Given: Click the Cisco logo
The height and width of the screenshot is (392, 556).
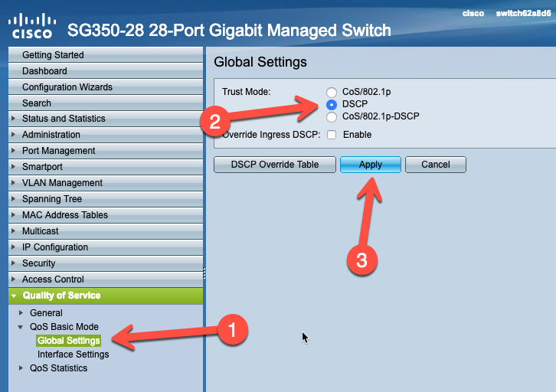Looking at the screenshot, I should (32, 25).
